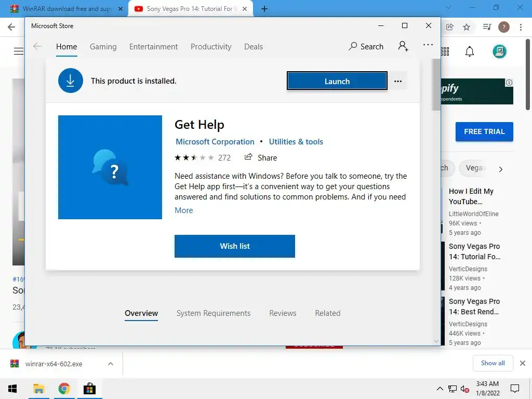Open How I Edit My YouTube video
Viewport: 532px width, 399px height.
click(471, 196)
